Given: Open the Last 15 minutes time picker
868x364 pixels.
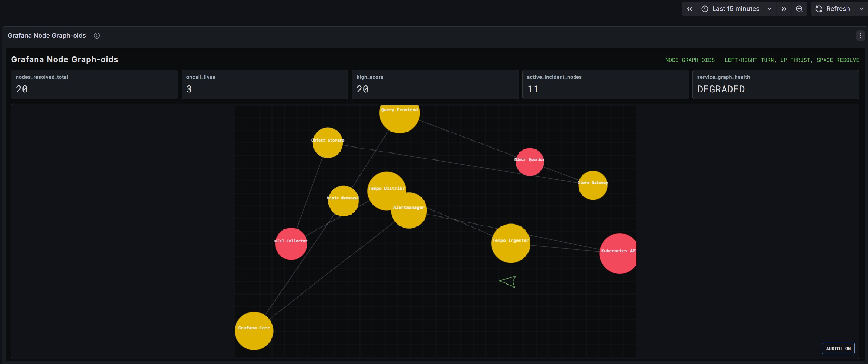Looking at the screenshot, I should click(x=737, y=9).
